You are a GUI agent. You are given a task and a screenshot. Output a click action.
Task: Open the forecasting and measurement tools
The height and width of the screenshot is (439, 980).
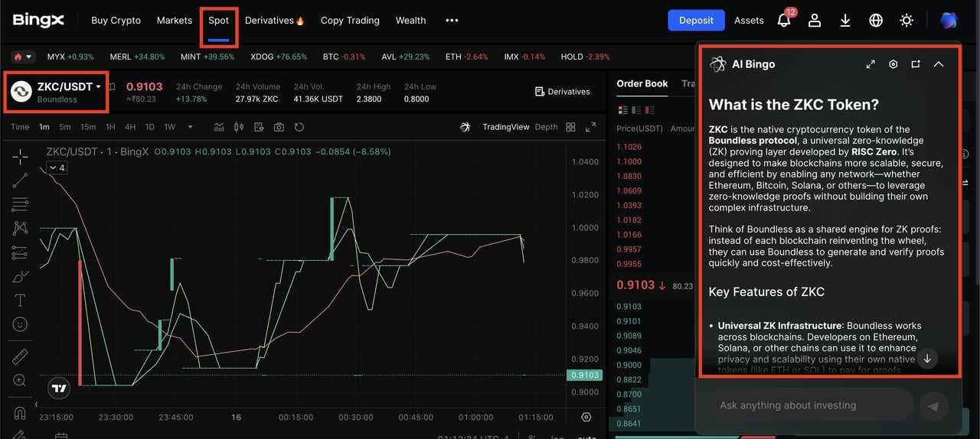20,252
